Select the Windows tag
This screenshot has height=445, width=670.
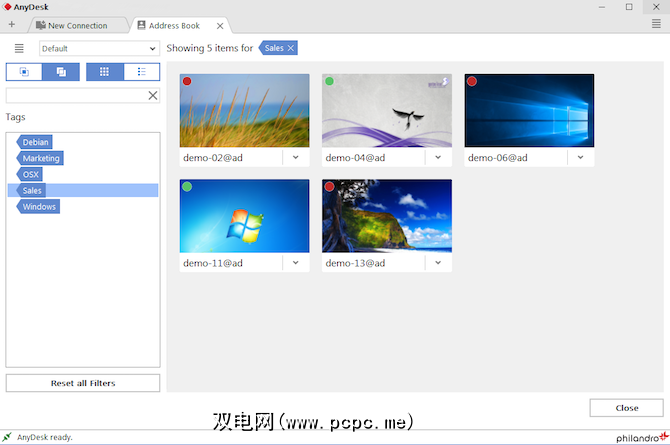(x=38, y=206)
